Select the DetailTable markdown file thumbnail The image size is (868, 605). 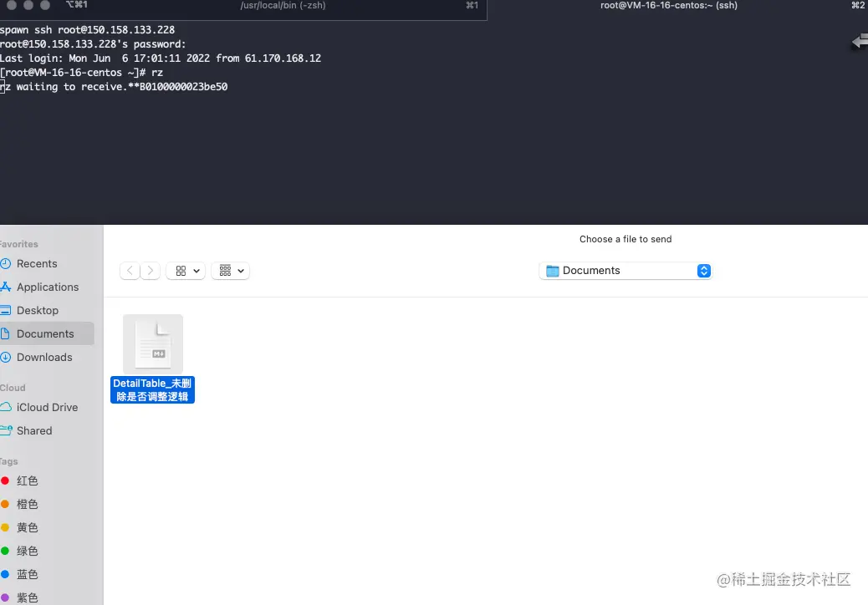[153, 344]
